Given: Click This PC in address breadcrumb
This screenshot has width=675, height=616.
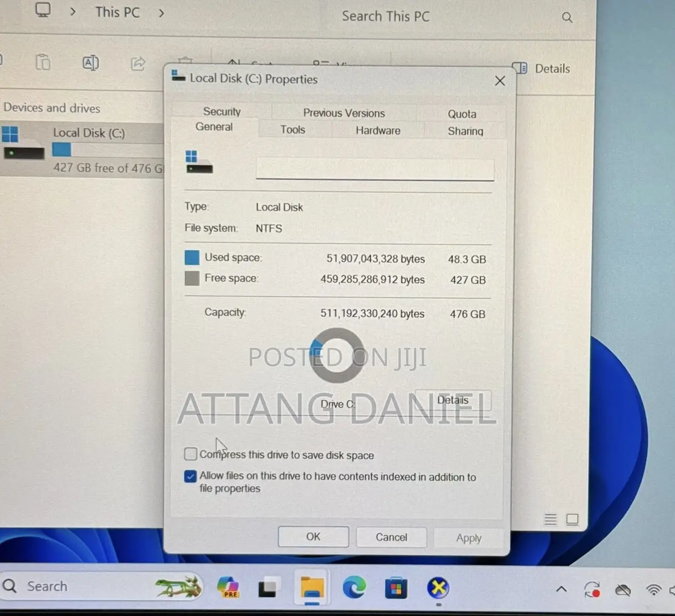Looking at the screenshot, I should pyautogui.click(x=117, y=12).
